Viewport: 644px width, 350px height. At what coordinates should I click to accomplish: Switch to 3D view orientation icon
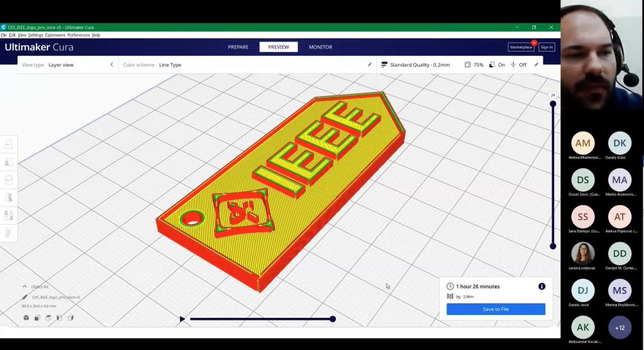26,318
